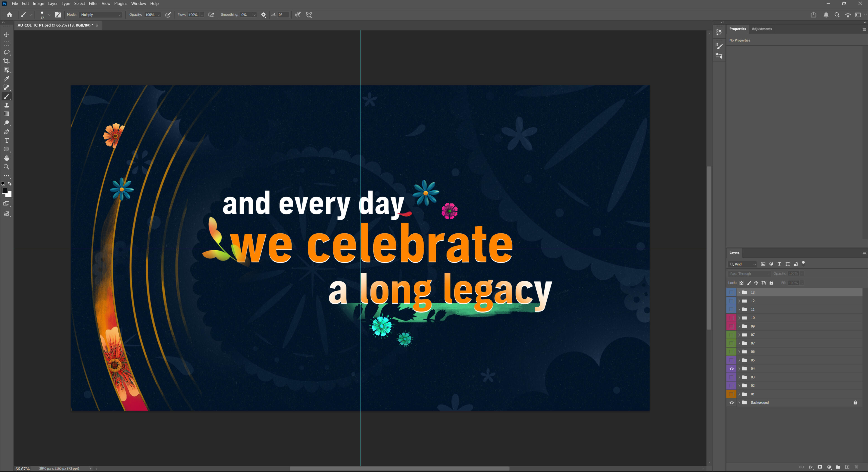Viewport: 868px width, 472px height.
Task: Open the layer filter Kind dropdown
Action: pyautogui.click(x=743, y=264)
